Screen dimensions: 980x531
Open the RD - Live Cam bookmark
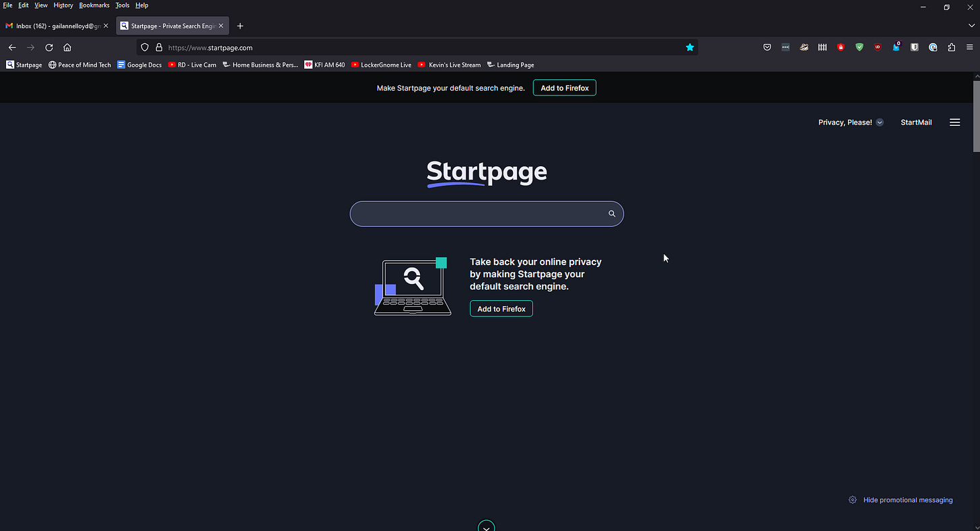193,65
